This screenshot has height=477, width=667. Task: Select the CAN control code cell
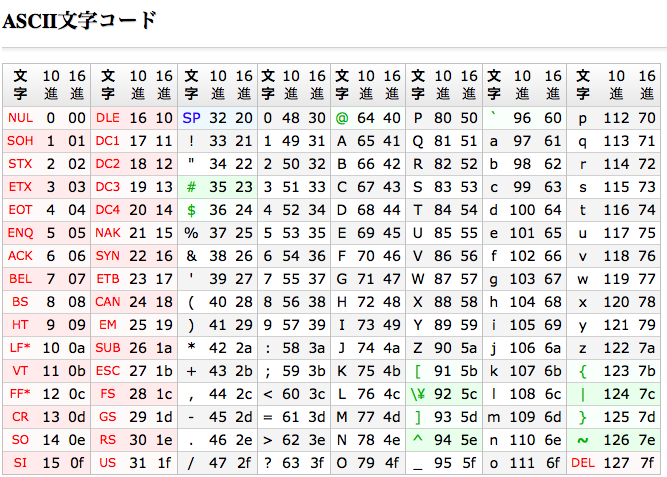coord(108,302)
